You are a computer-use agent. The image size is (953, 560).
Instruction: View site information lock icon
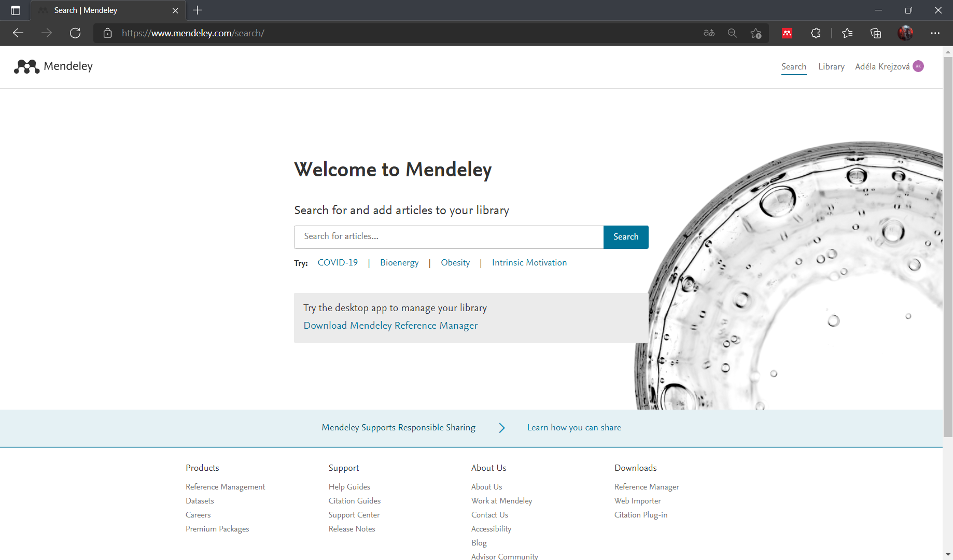(107, 33)
